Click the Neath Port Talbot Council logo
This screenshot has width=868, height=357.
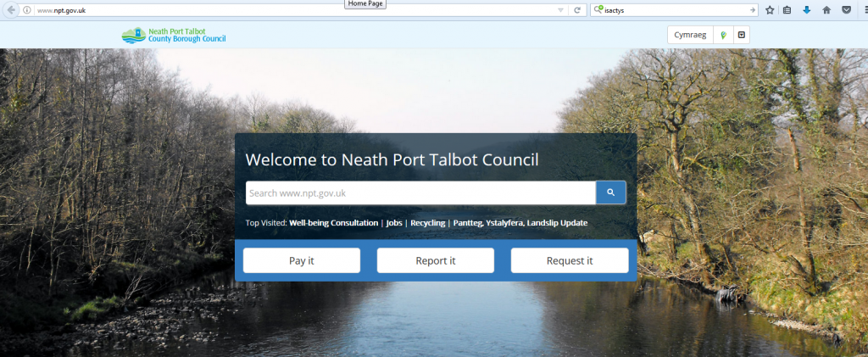point(174,36)
